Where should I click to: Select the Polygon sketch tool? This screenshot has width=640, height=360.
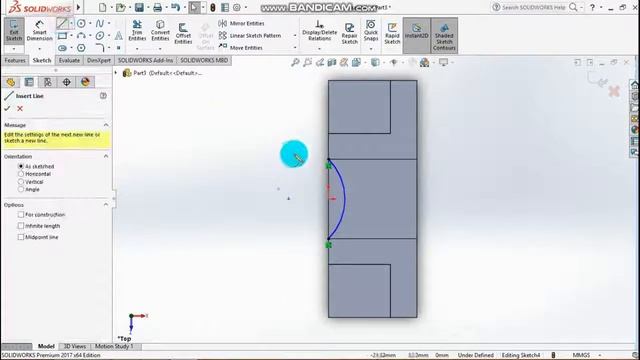pos(81,48)
